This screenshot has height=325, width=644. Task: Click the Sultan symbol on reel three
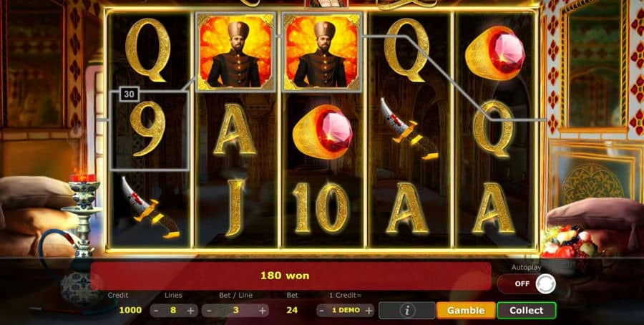(x=323, y=52)
